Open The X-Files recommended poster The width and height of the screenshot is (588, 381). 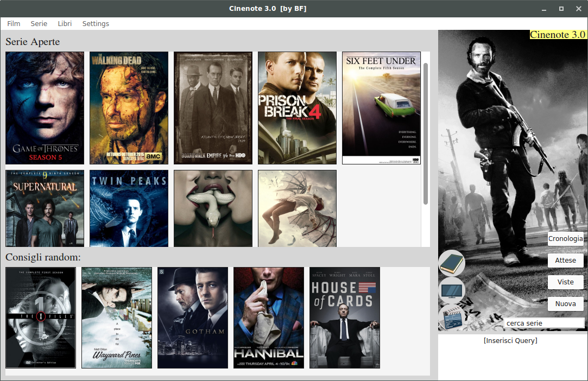click(x=41, y=317)
